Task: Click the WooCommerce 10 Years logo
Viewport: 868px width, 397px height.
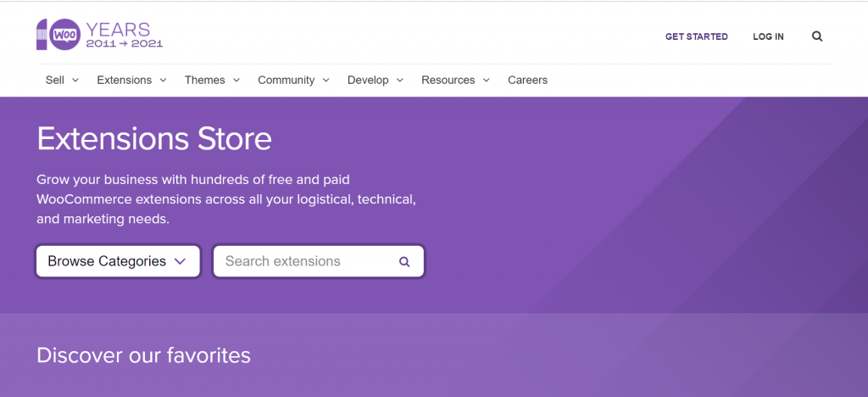Action: coord(100,34)
